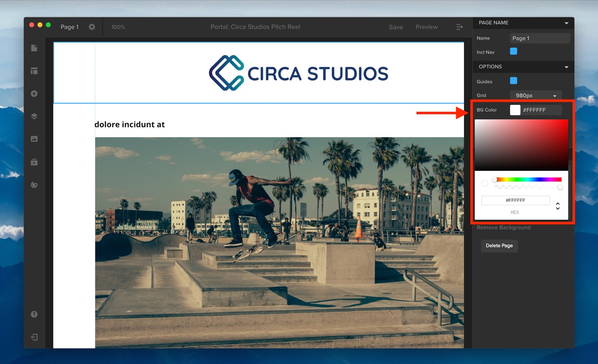Image resolution: width=598 pixels, height=364 pixels.
Task: Open the Pages document icon in sidebar
Action: pos(34,48)
